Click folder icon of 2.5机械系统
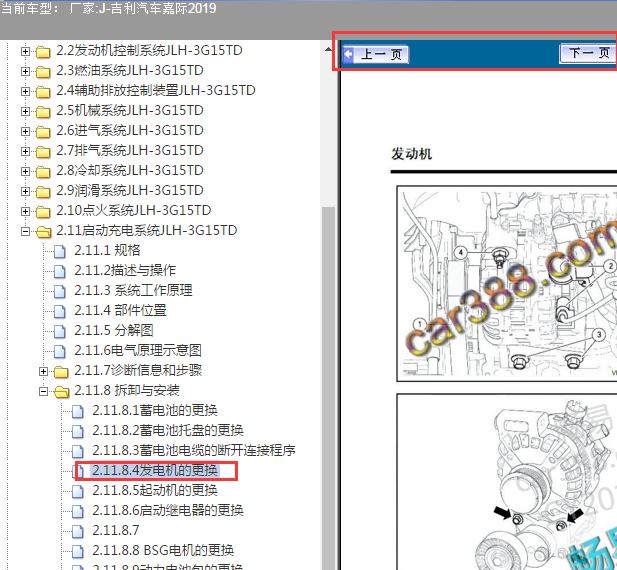 (43, 112)
